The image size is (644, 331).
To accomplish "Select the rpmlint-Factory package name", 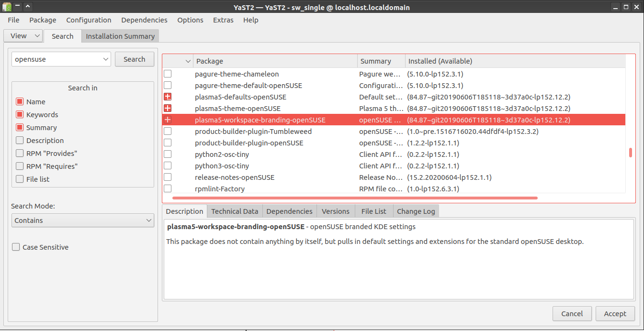I will tap(220, 189).
